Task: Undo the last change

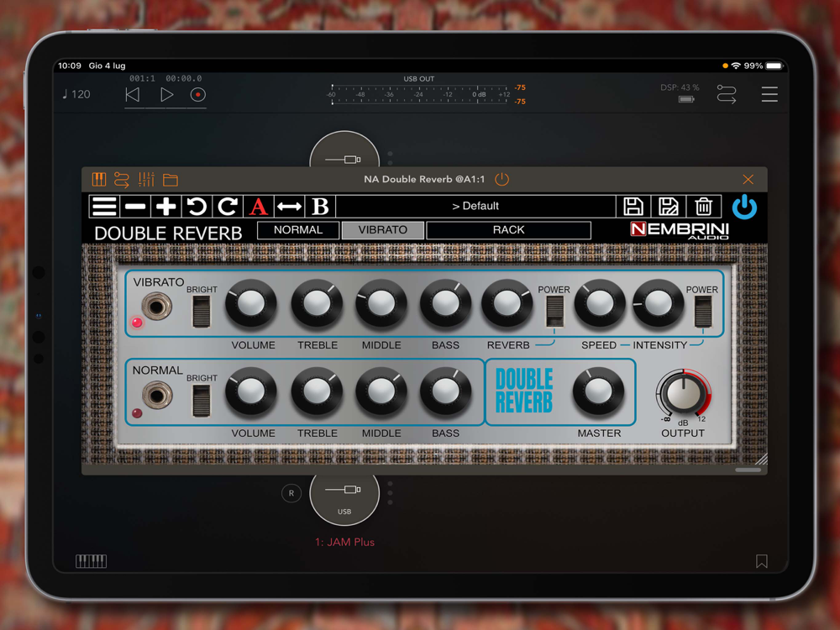Action: 197,207
